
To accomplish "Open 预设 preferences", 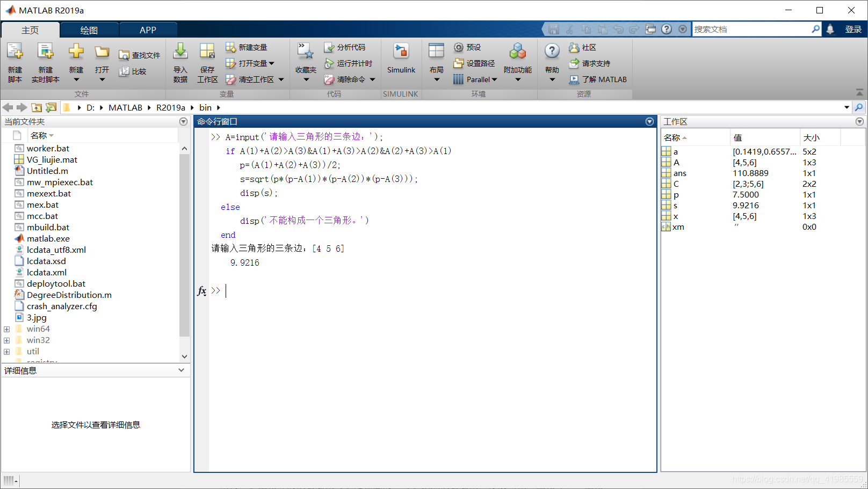I will (467, 47).
